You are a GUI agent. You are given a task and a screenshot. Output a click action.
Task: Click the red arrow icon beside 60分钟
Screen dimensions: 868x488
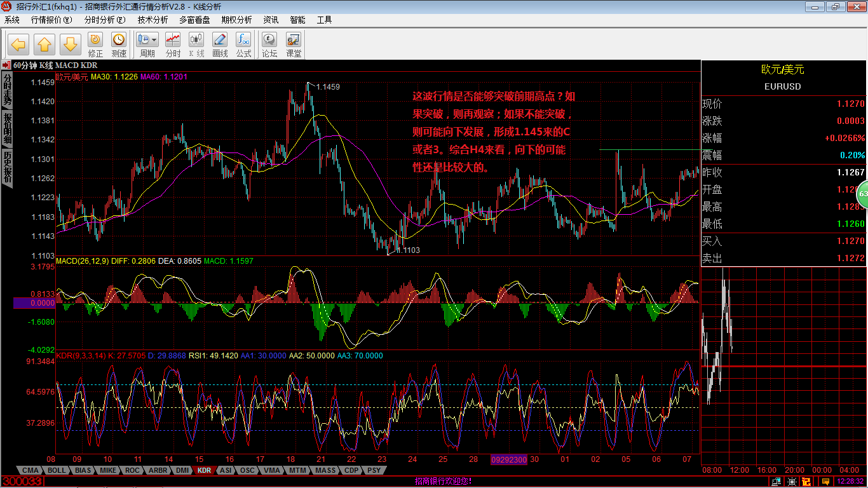(x=6, y=65)
